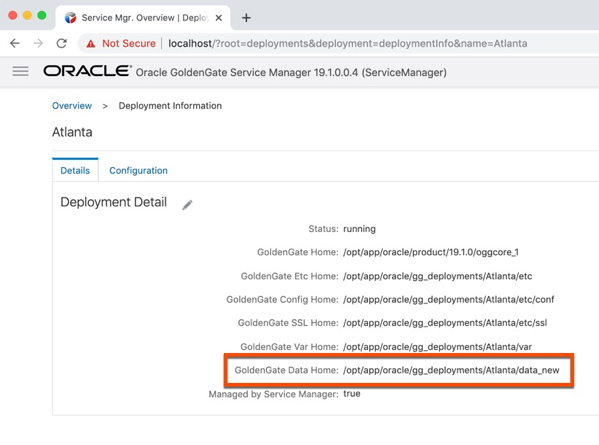This screenshot has width=599, height=445.
Task: Switch to the Configuration tab
Action: (x=138, y=170)
